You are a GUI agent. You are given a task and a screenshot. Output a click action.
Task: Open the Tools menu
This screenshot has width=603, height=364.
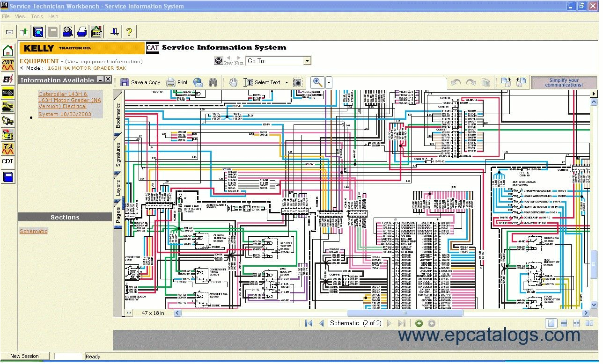[x=37, y=16]
